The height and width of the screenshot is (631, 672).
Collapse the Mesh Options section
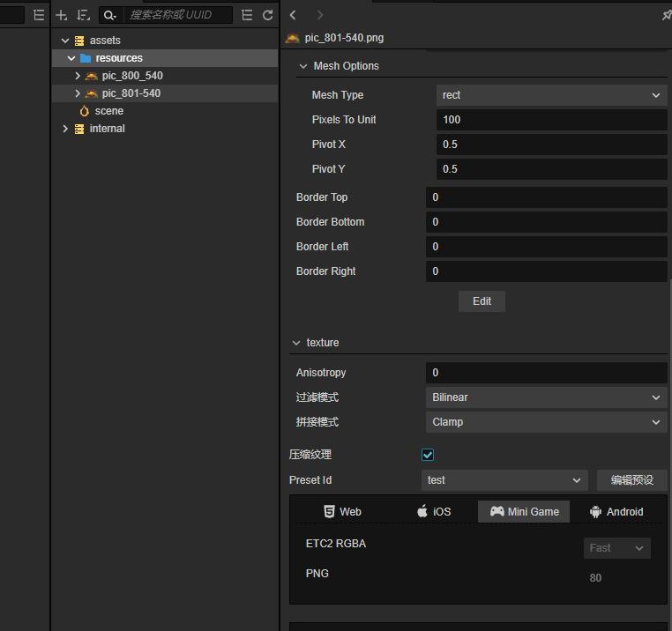click(303, 66)
